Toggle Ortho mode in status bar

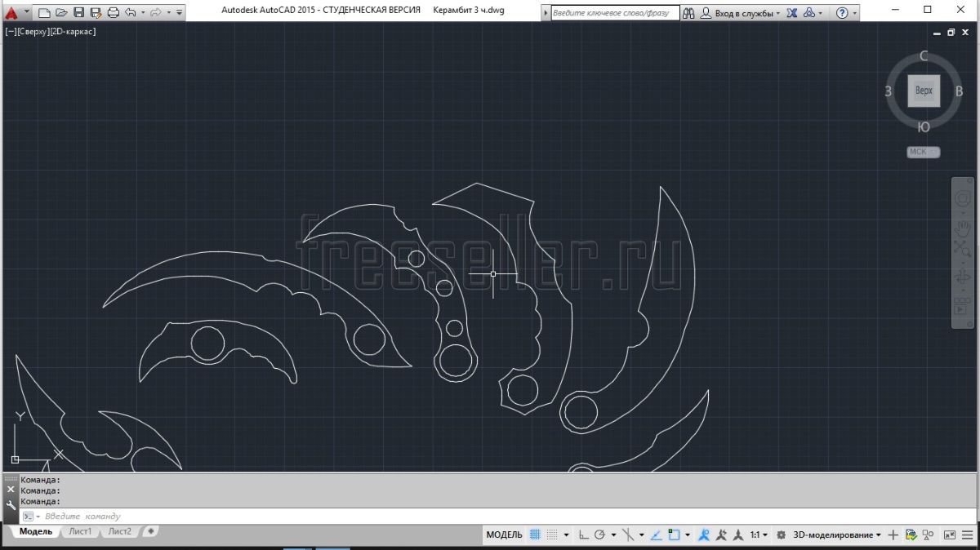pyautogui.click(x=583, y=535)
